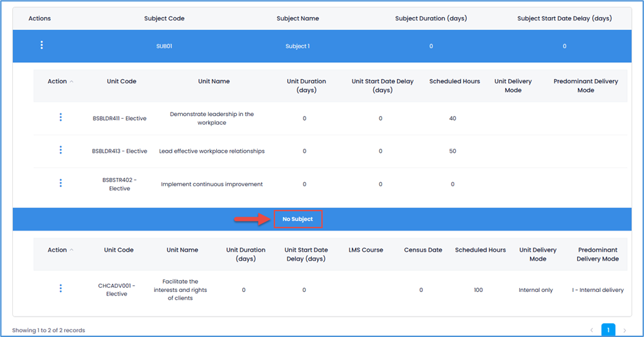Sort by Action column in SUB01 table
The image size is (644, 337).
pyautogui.click(x=60, y=81)
